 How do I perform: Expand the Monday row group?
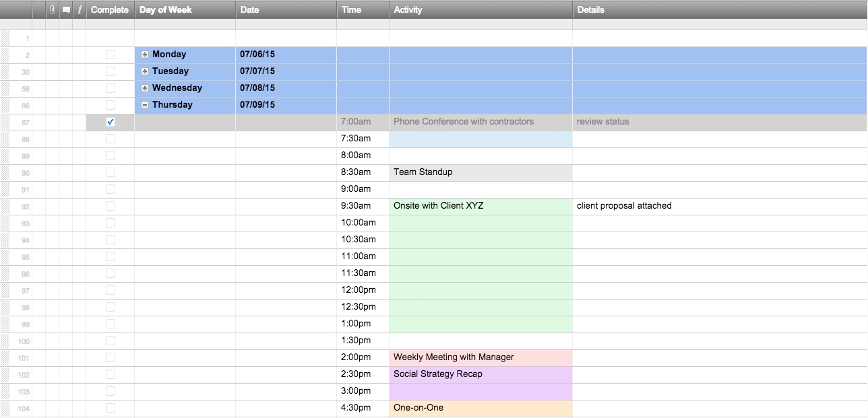(146, 54)
